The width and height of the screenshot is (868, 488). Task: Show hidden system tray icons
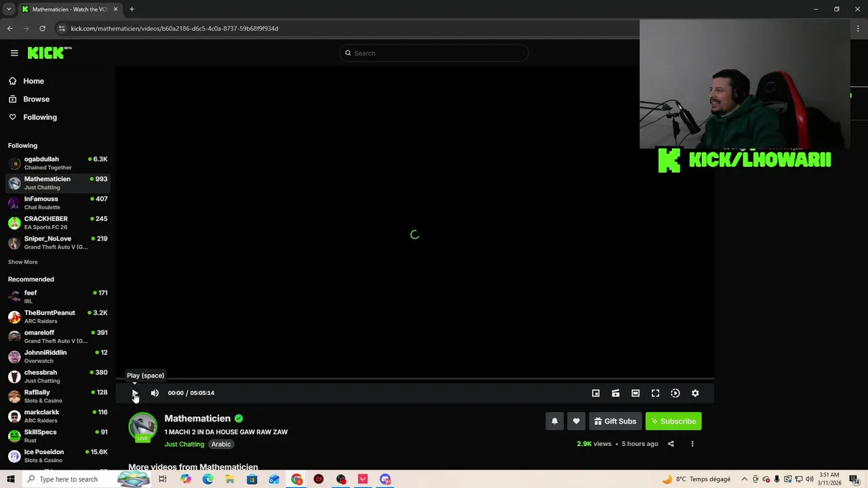pos(745,479)
